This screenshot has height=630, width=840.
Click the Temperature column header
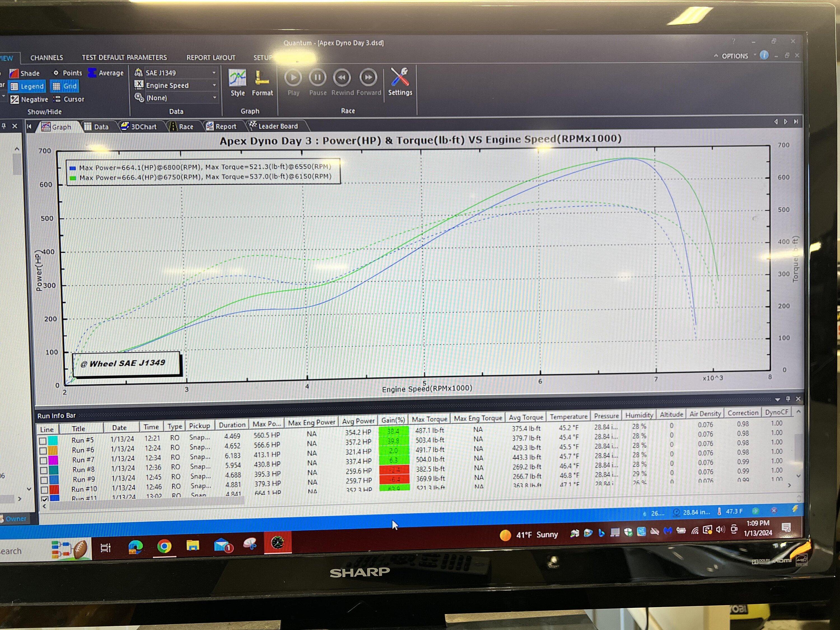coord(568,417)
